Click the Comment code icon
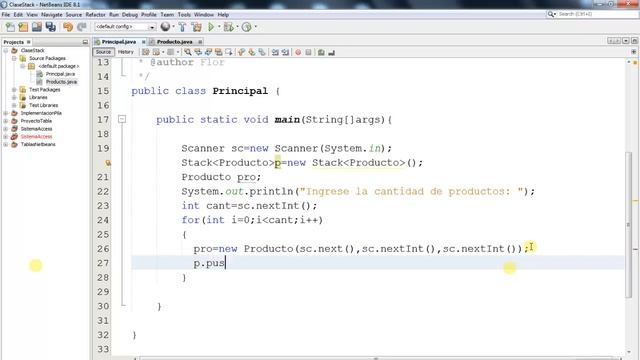This screenshot has width=640, height=360. click(x=321, y=52)
